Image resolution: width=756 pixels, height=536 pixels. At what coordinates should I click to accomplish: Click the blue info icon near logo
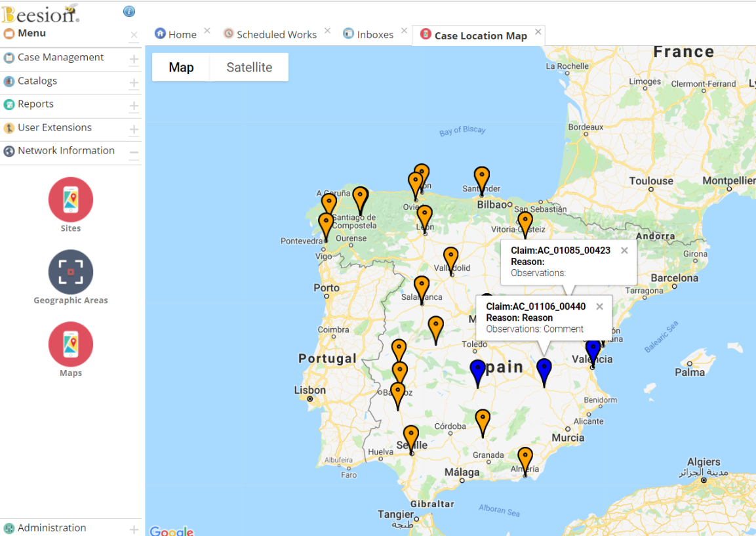pyautogui.click(x=129, y=11)
